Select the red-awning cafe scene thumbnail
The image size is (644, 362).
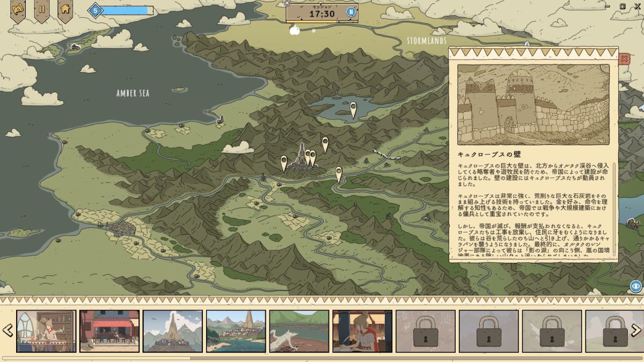click(x=109, y=331)
